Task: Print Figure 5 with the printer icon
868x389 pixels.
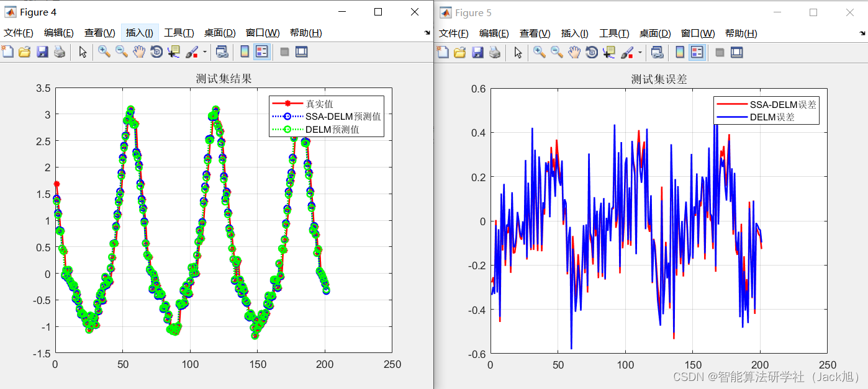Action: 495,52
